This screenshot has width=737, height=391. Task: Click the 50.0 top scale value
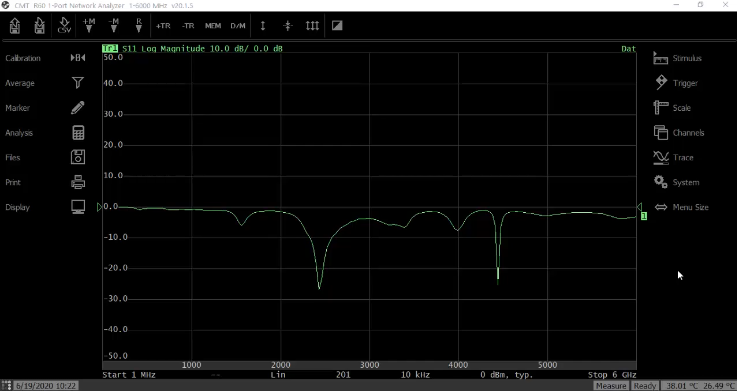pos(113,57)
